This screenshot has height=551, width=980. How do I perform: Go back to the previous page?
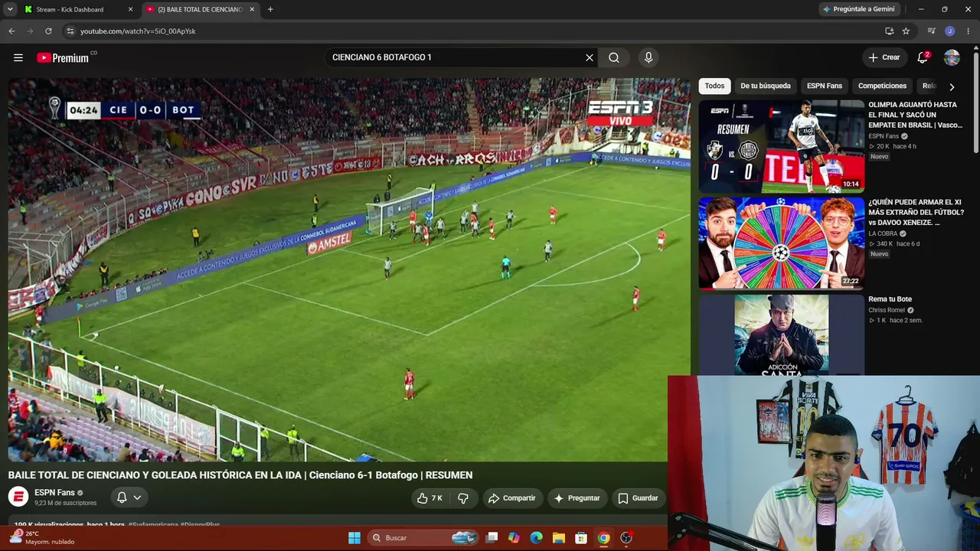(11, 31)
